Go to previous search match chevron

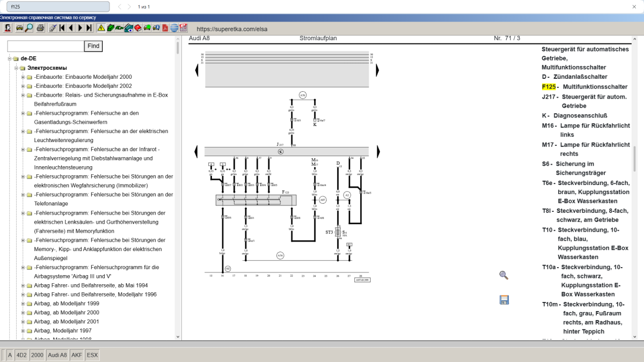click(120, 6)
